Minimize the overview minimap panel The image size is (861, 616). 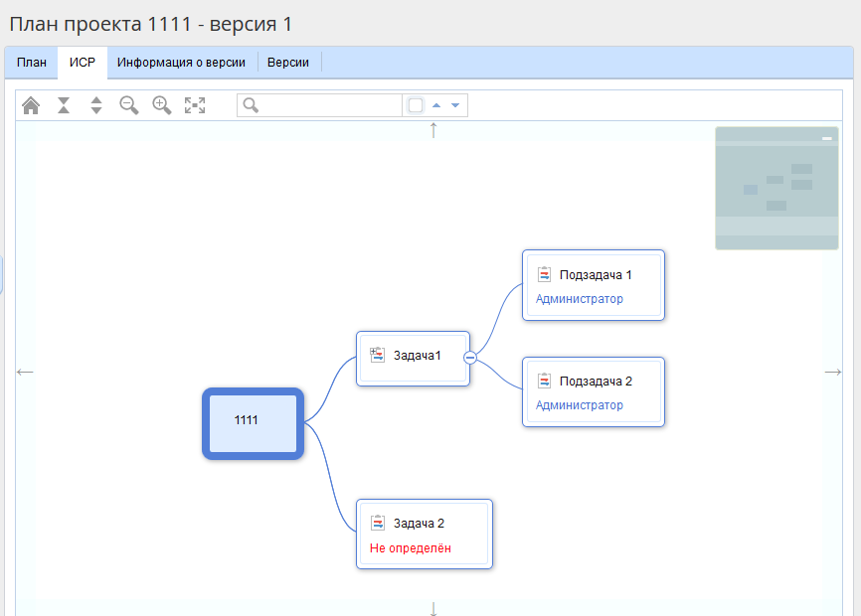pyautogui.click(x=827, y=139)
